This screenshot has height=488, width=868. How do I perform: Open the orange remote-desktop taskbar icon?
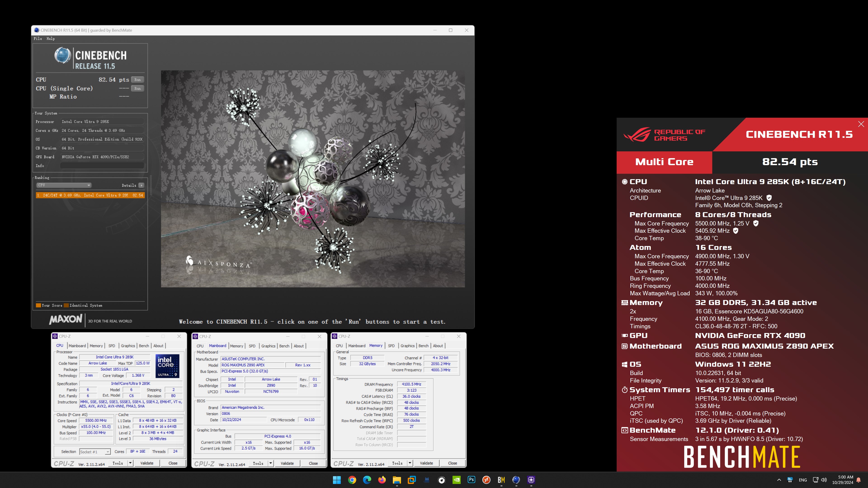pyautogui.click(x=486, y=480)
